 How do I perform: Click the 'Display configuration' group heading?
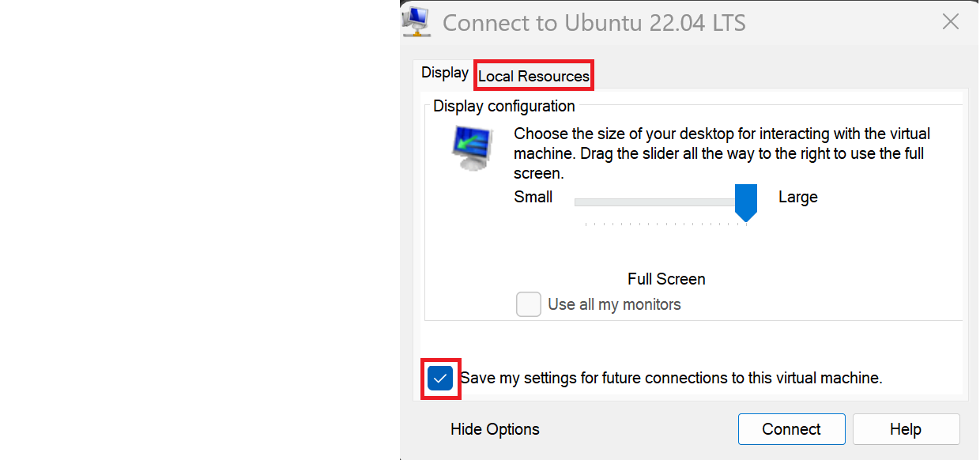click(x=504, y=106)
